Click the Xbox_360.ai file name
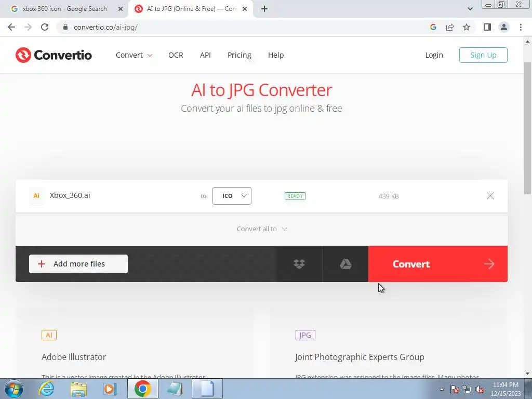This screenshot has width=532, height=399. pyautogui.click(x=70, y=195)
